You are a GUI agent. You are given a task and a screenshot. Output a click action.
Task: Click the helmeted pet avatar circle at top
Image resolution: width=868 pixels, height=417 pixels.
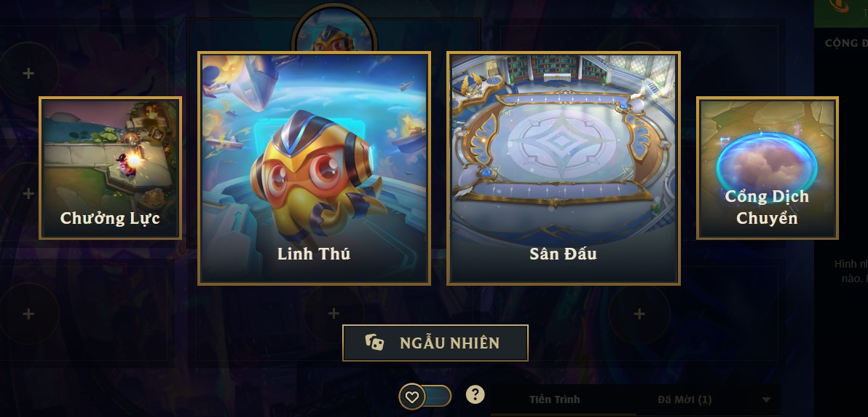[334, 29]
